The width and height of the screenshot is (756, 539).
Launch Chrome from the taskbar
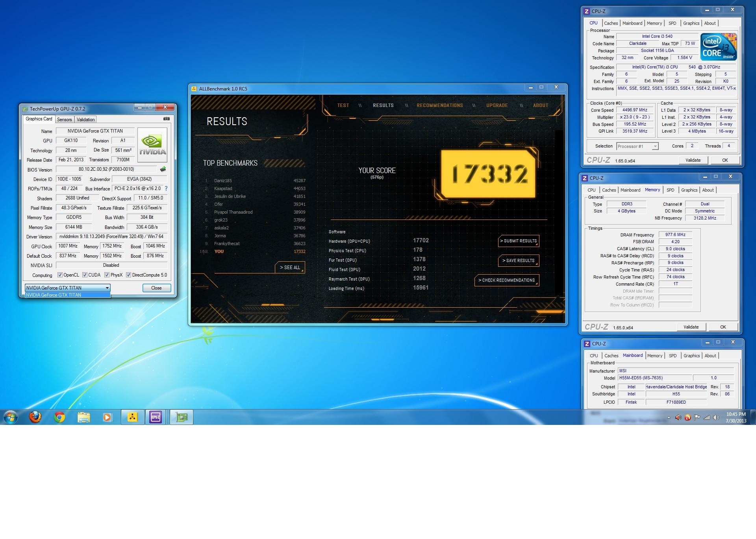pos(59,417)
